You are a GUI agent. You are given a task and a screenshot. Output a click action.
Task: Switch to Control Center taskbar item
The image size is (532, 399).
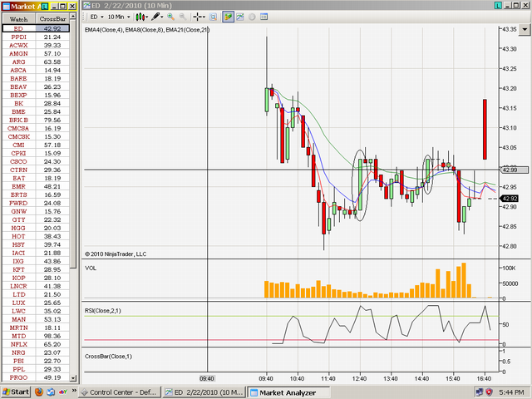coord(119,392)
